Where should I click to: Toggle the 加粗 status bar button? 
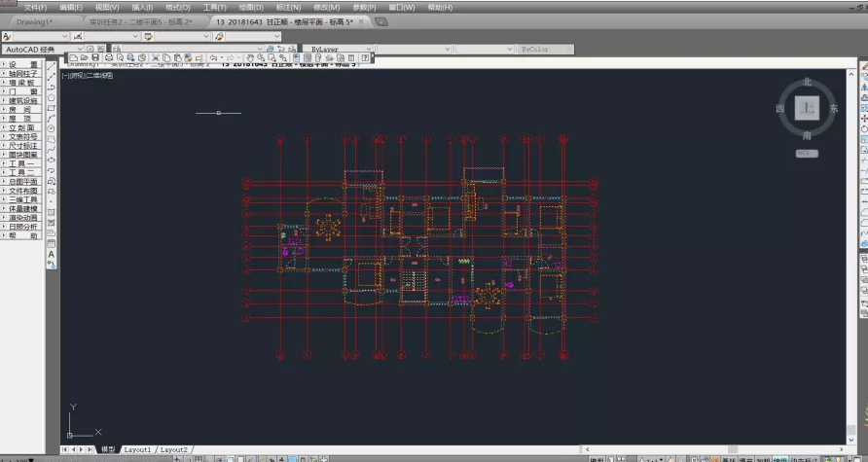tap(764, 459)
